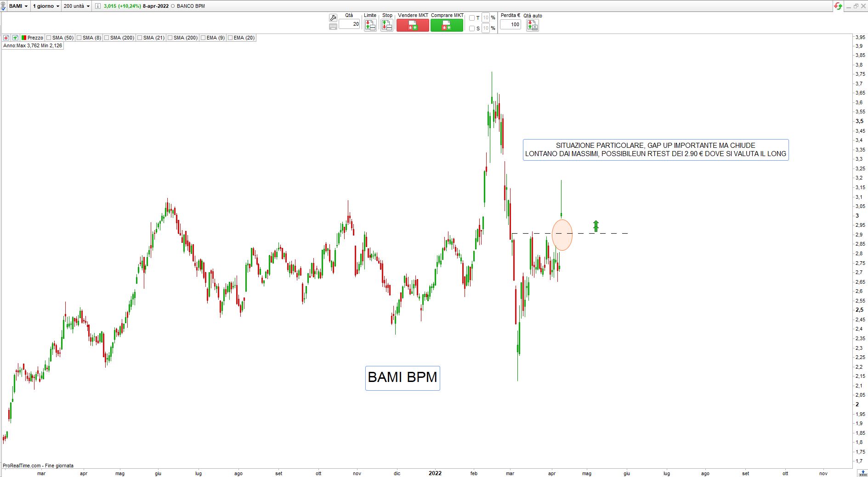Toggle the EMA (20) checkbox
868x477 pixels.
coord(230,38)
